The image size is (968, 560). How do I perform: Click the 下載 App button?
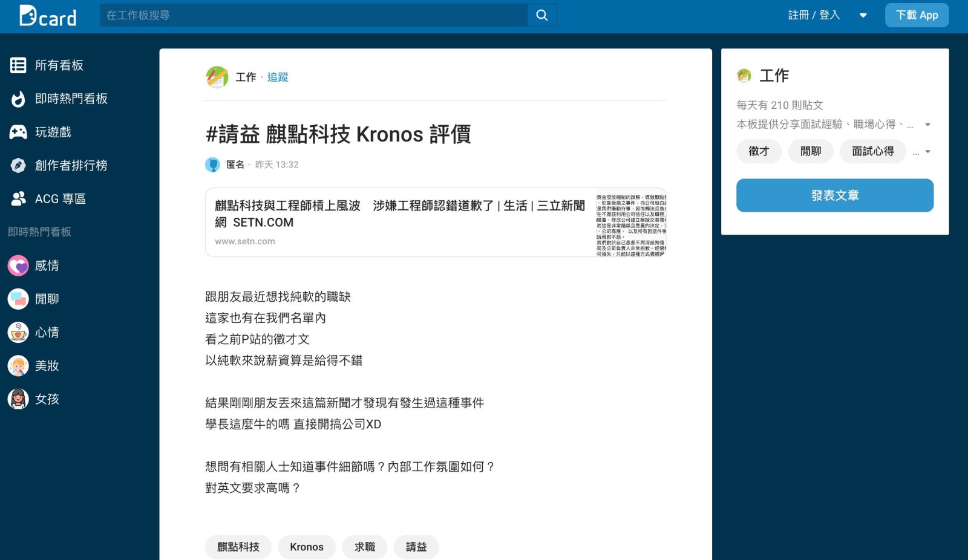click(x=917, y=15)
